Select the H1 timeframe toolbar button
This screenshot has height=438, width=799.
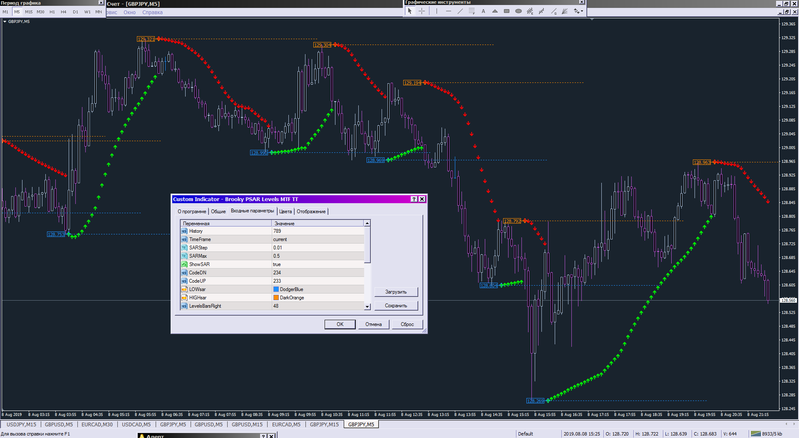[52, 12]
